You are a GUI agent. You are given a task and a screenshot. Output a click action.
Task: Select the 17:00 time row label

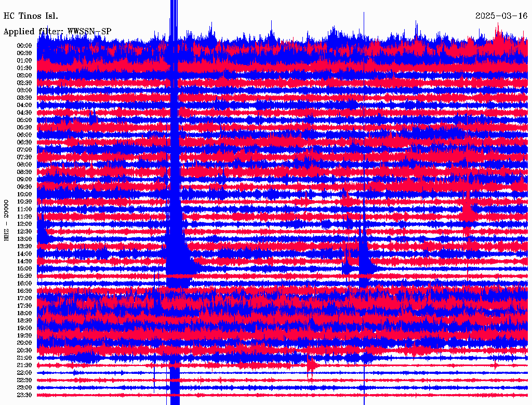coord(24,299)
